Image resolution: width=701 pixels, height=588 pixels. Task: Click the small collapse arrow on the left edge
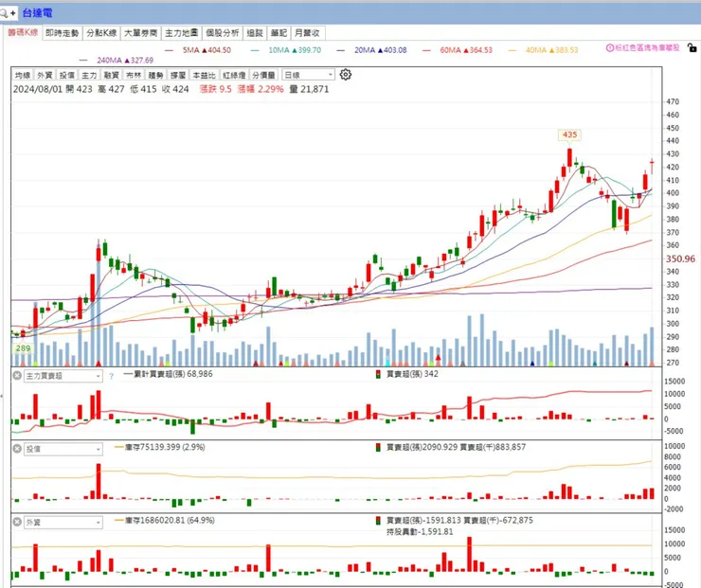(2, 396)
